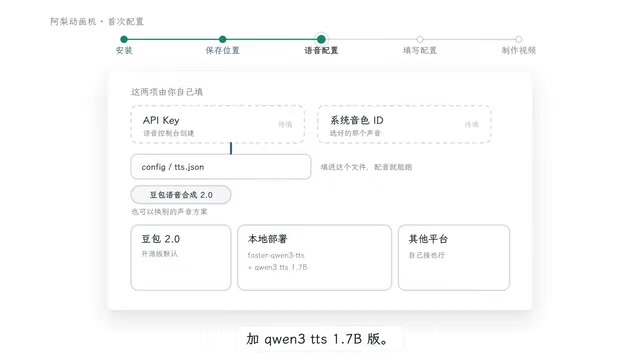Select the 制作视频 step dot
Viewport: 640px width, 360px height.
coord(518,39)
